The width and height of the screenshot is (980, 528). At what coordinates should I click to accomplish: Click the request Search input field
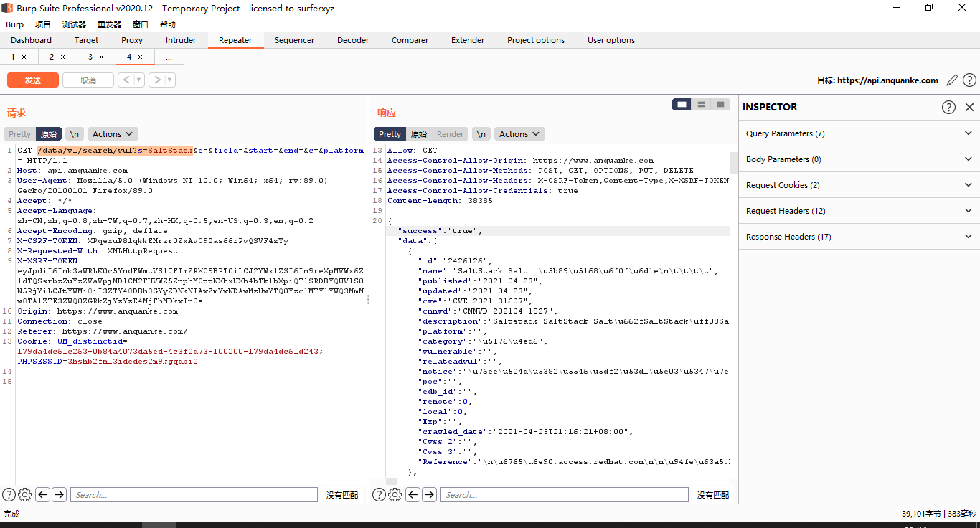pos(194,494)
